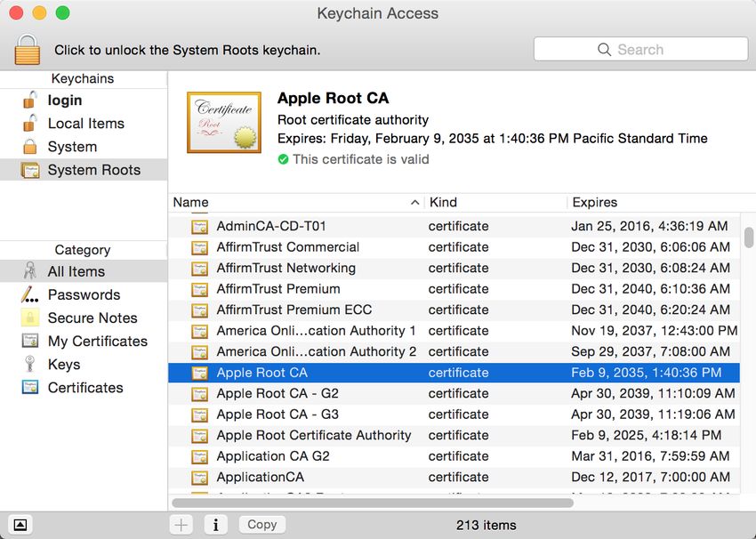Toggle the bottom-left show/hide preview button
This screenshot has height=539, width=756.
(20, 525)
